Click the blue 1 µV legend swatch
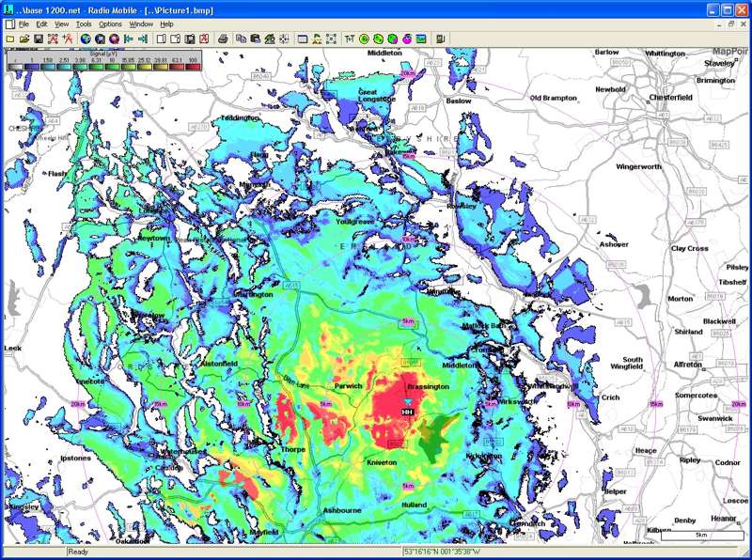The image size is (752, 560). pos(31,67)
